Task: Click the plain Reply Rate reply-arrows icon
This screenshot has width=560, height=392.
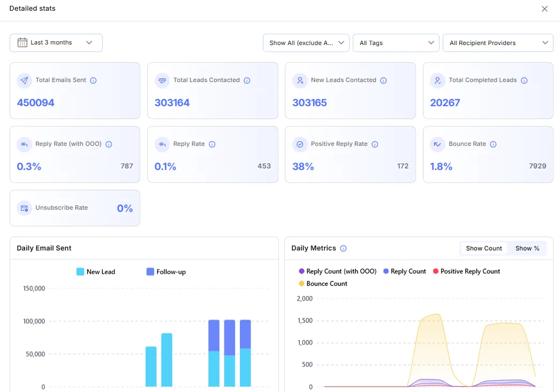Action: (x=162, y=145)
